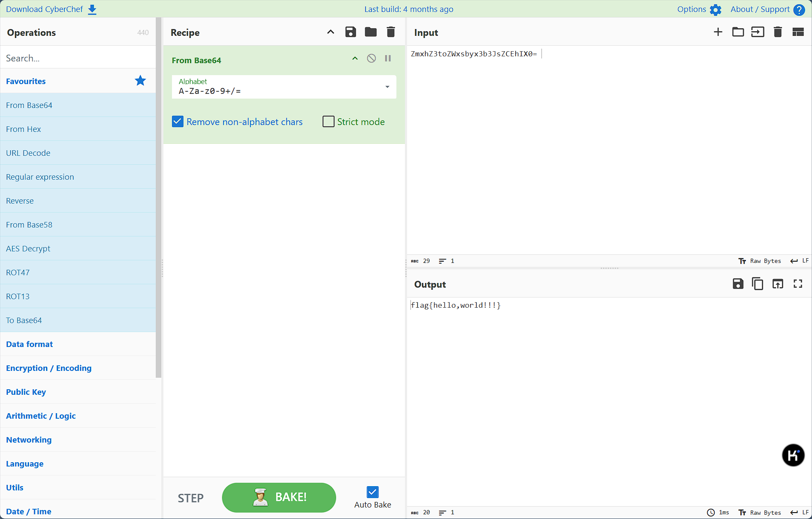Viewport: 812px width, 519px height.
Task: Open Options gear icon
Action: point(716,9)
